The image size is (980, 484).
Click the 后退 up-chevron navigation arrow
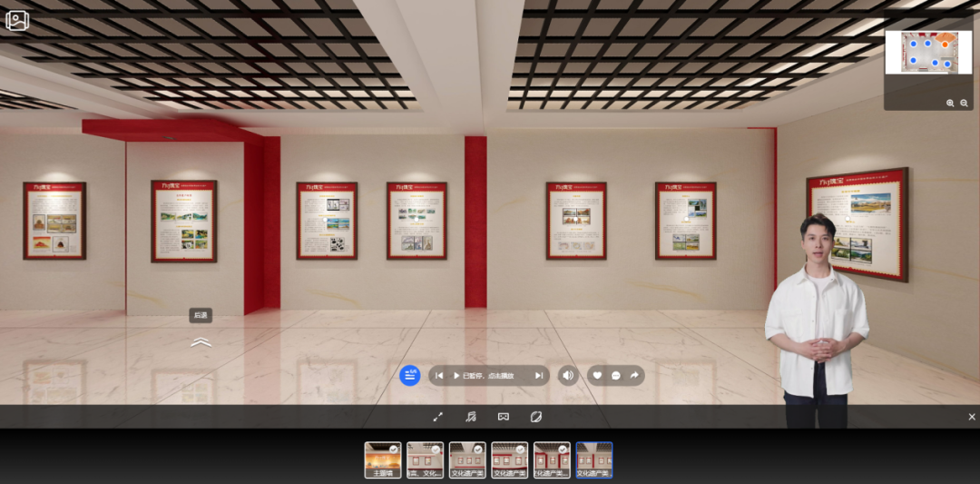[201, 342]
